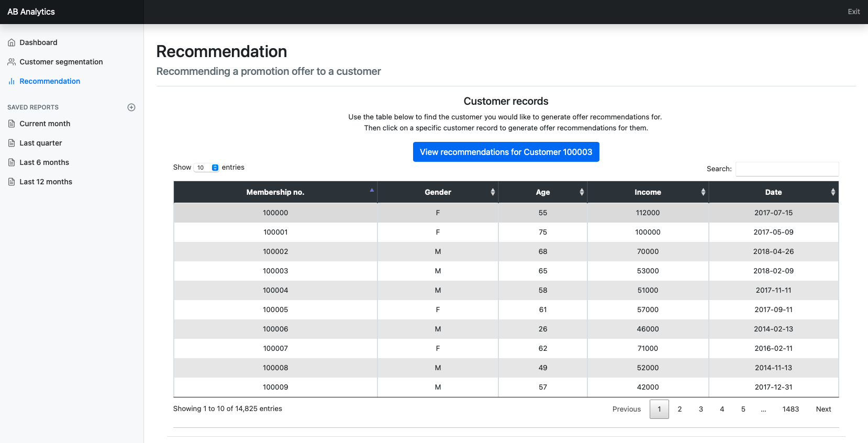Jump to page 3 of records
Screen dimensions: 868x443
pyautogui.click(x=701, y=409)
